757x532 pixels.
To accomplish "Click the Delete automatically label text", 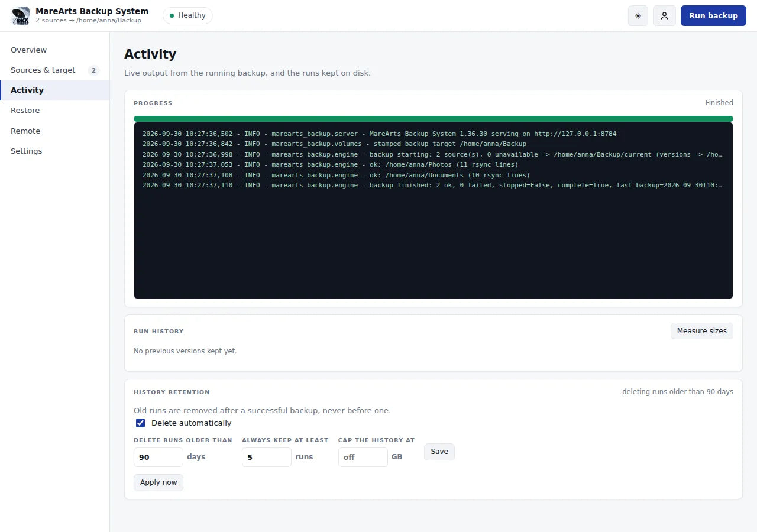I will 192,423.
